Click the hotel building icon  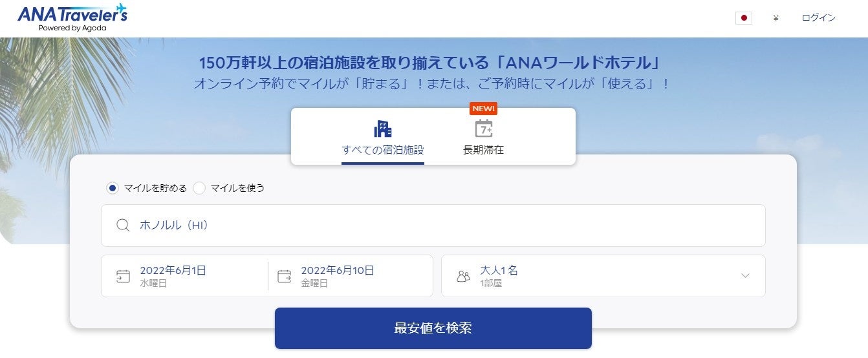click(x=383, y=129)
